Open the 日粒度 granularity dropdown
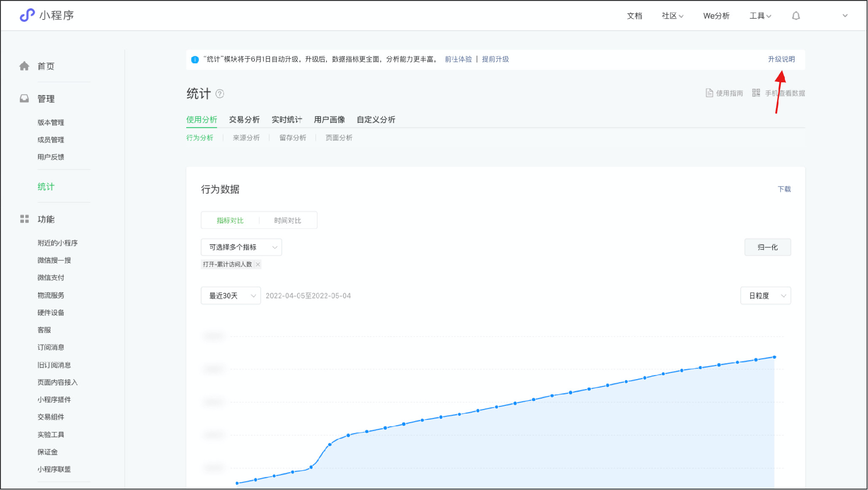The height and width of the screenshot is (490, 868). 765,295
